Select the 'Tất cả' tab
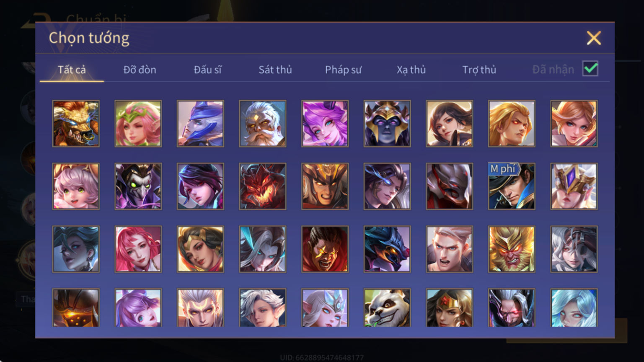The height and width of the screenshot is (362, 644). pyautogui.click(x=72, y=70)
